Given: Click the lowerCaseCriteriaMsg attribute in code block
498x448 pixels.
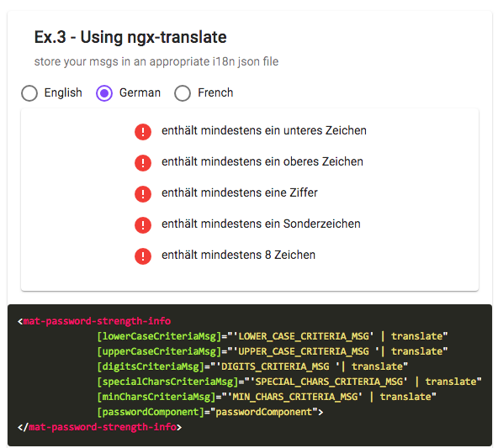Looking at the screenshot, I should 159,336.
